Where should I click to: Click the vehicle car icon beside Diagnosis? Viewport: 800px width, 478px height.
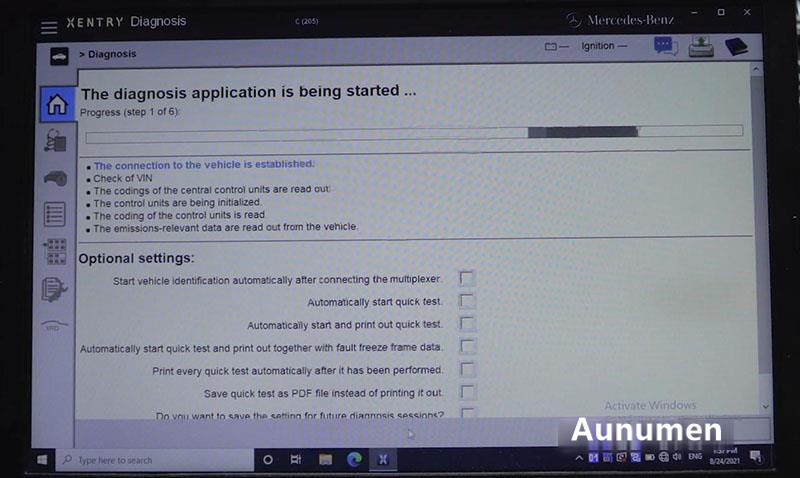click(x=59, y=56)
